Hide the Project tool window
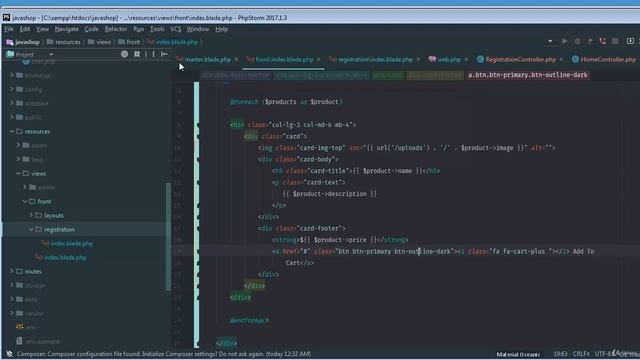This screenshot has height=360, width=640. point(164,54)
